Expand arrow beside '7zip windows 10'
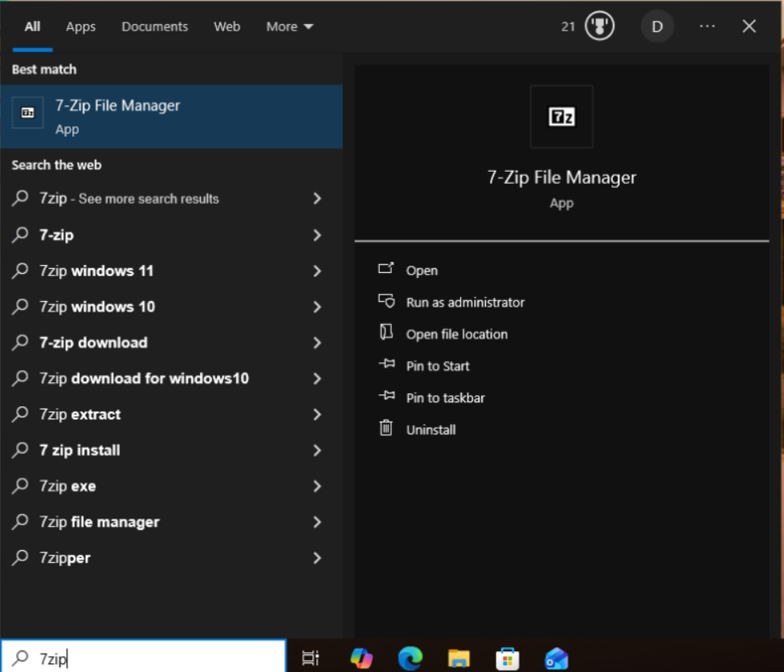The image size is (784, 672). (x=317, y=307)
